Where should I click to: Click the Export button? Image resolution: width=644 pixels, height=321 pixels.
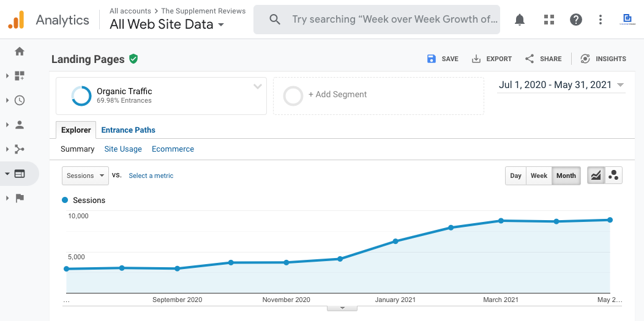[492, 59]
